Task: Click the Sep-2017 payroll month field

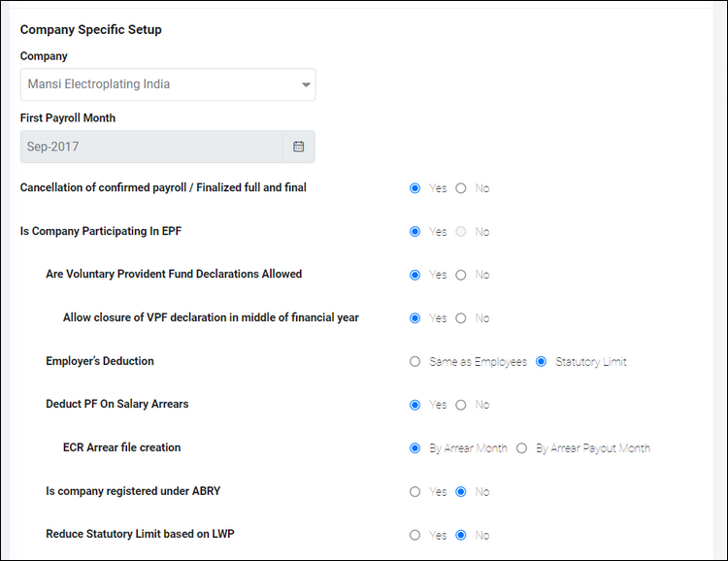Action: click(151, 147)
